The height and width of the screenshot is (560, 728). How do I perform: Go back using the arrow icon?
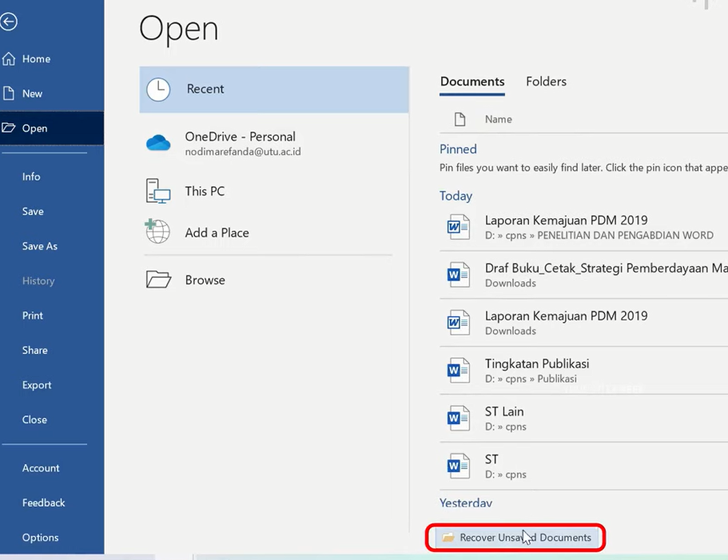[x=8, y=22]
